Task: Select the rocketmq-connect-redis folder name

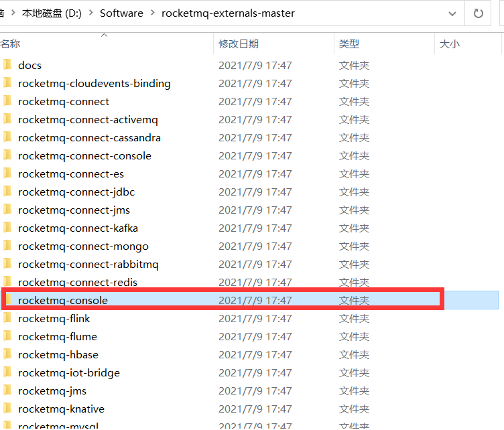Action: (x=78, y=282)
